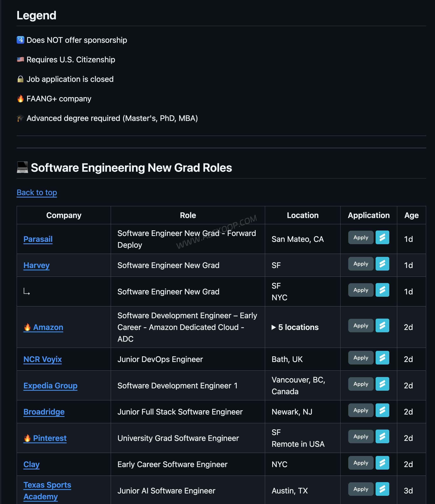
Task: Click the Simplify icon in Broadridge row
Action: 382,410
